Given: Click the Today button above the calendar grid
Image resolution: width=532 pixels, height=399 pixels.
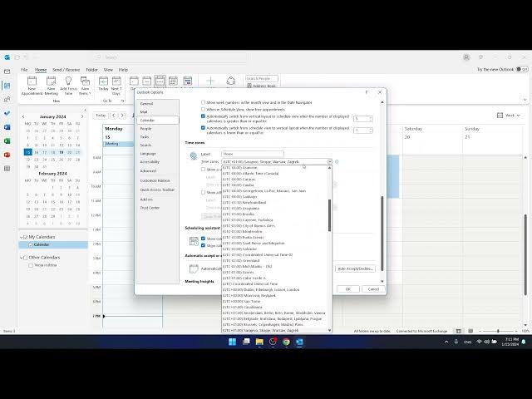Looking at the screenshot, I should point(101,116).
